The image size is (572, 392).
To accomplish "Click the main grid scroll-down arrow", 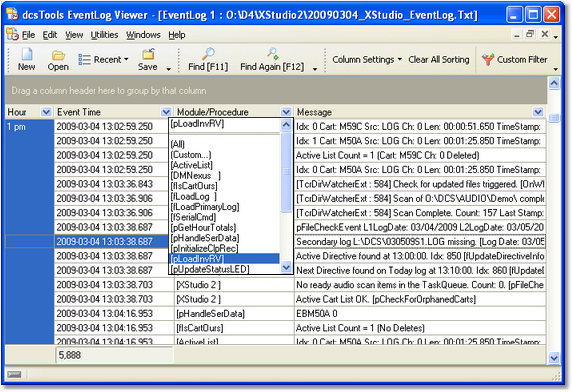I will point(554,358).
